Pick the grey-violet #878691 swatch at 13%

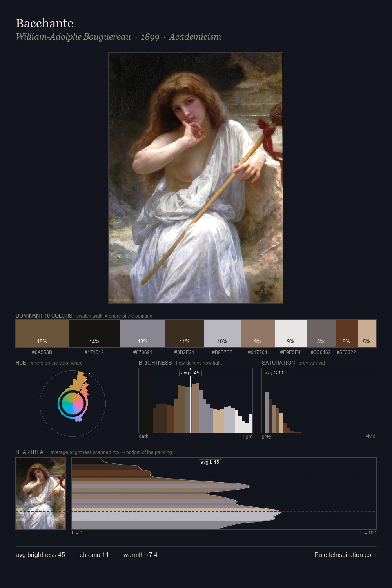tap(143, 334)
